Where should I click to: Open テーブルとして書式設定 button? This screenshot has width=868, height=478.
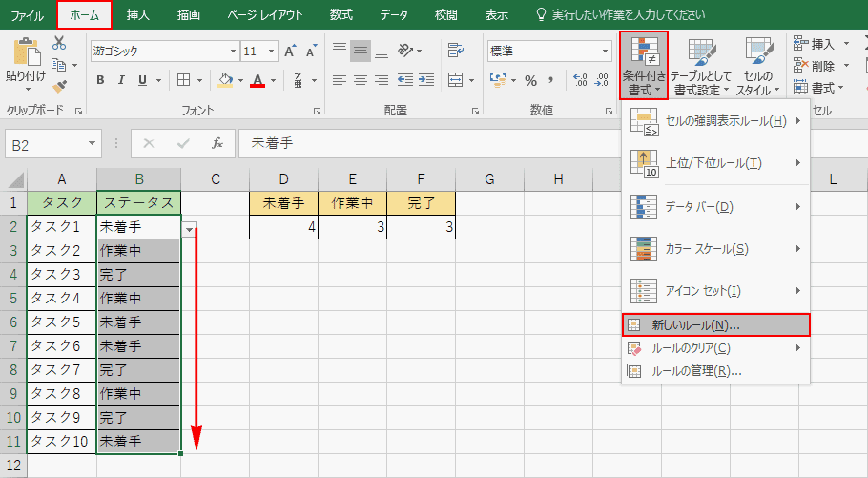pyautogui.click(x=701, y=66)
